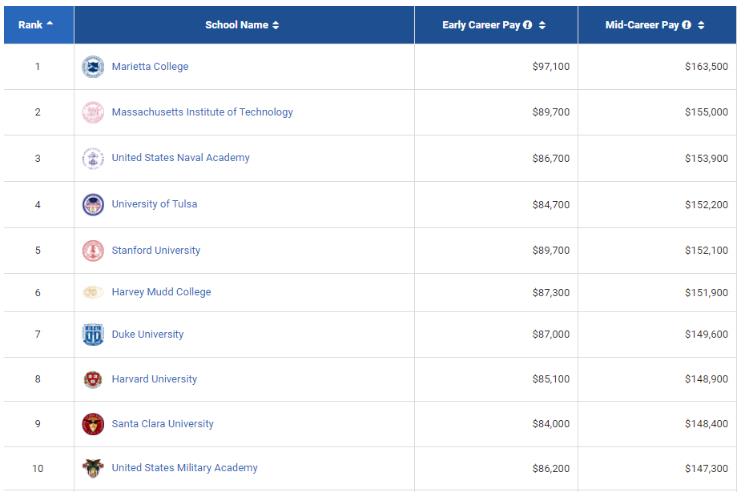Click the Early Career Pay info icon

(527, 25)
